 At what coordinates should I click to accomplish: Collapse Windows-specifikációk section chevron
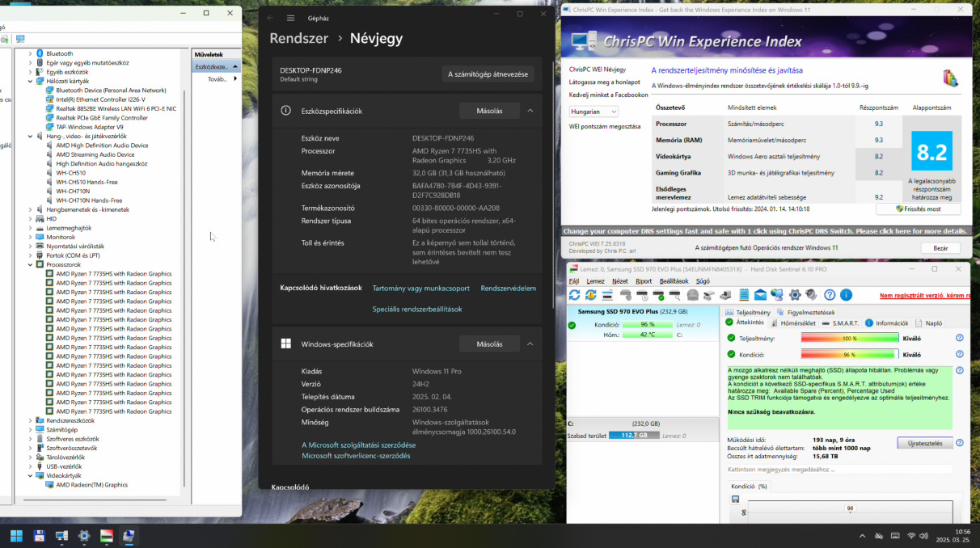530,344
